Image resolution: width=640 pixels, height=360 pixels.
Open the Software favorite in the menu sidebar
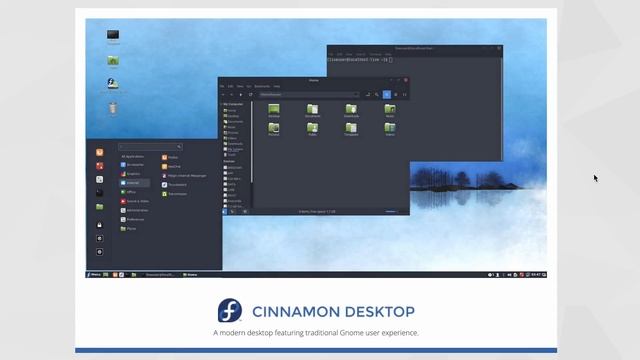tap(100, 166)
